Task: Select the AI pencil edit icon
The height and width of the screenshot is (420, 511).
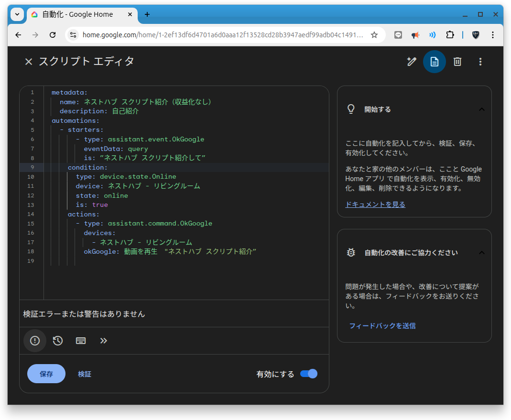Action: tap(412, 62)
